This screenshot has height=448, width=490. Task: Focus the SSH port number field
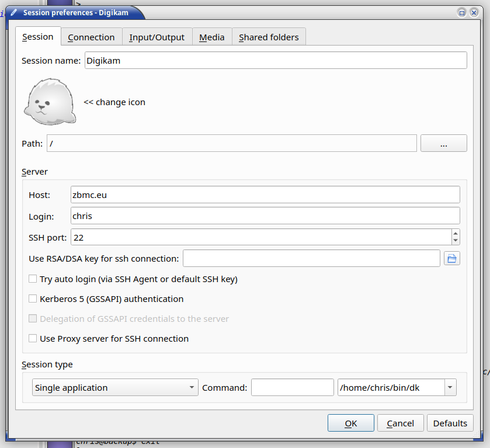coord(261,237)
